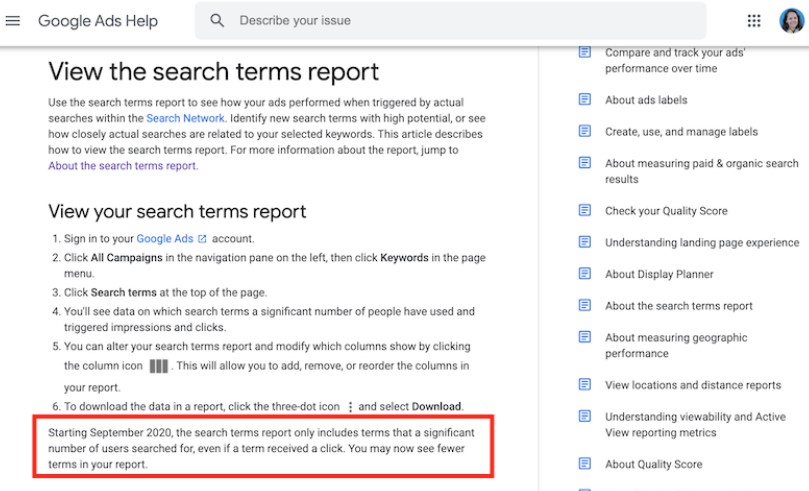This screenshot has height=491, width=809.
Task: Open the hamburger main menu
Action: click(x=12, y=21)
